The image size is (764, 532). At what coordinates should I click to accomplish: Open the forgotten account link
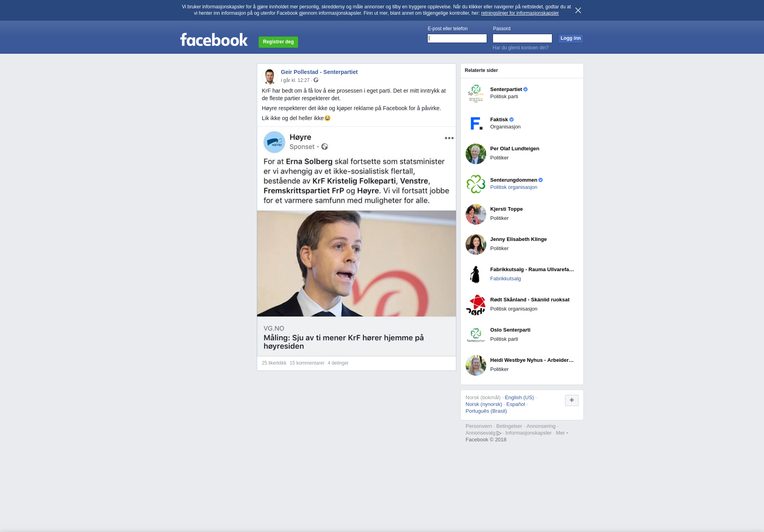point(520,48)
